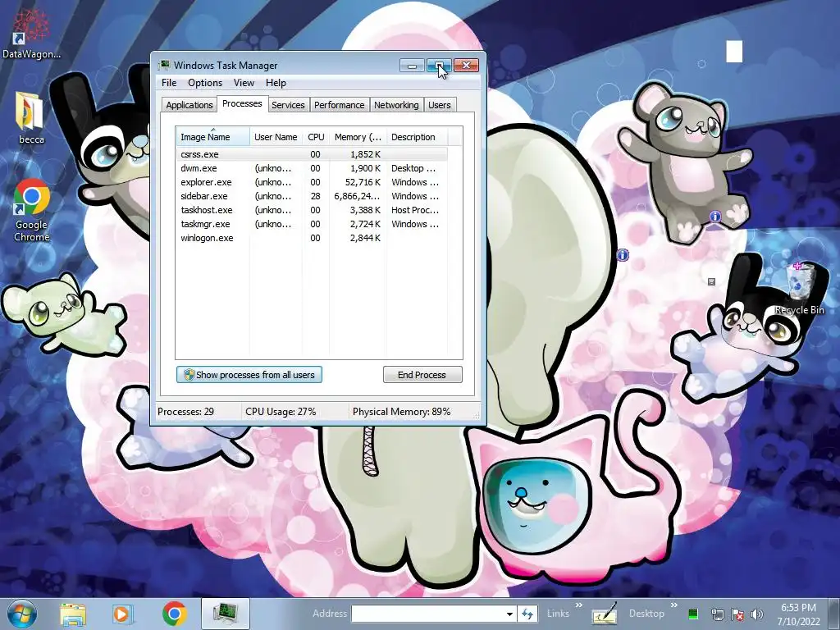Open the Recycle Bin on desktop
Image resolution: width=840 pixels, height=630 pixels.
(800, 290)
